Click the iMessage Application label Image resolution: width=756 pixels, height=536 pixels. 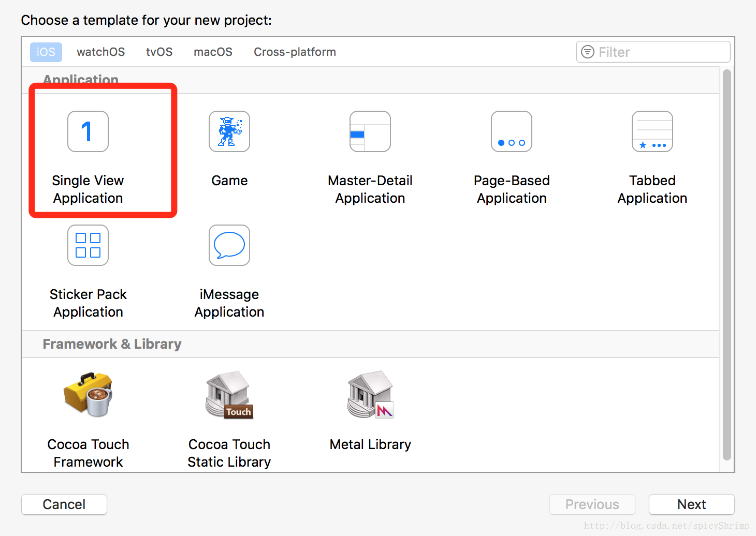(x=229, y=303)
